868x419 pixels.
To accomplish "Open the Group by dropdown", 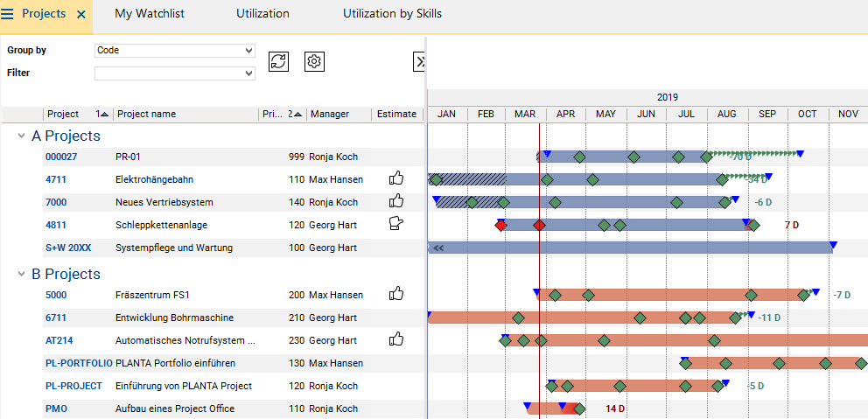I will point(174,51).
